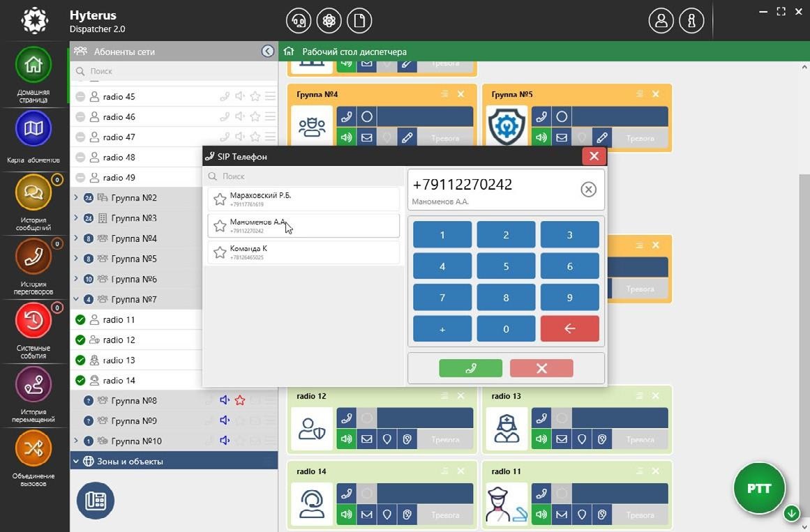Dial digit 9 on the keypad
Screen dimensions: 810x532
point(570,298)
